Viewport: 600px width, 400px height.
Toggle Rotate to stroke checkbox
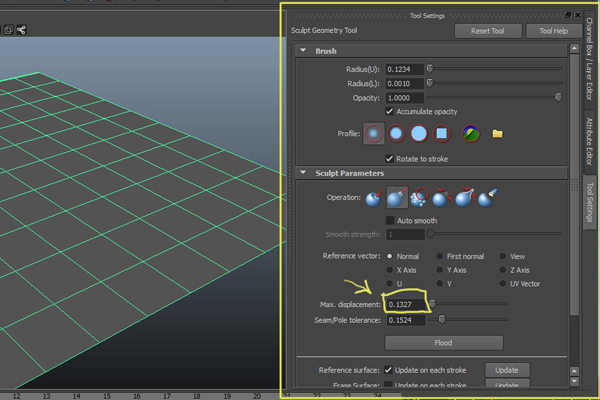click(389, 158)
